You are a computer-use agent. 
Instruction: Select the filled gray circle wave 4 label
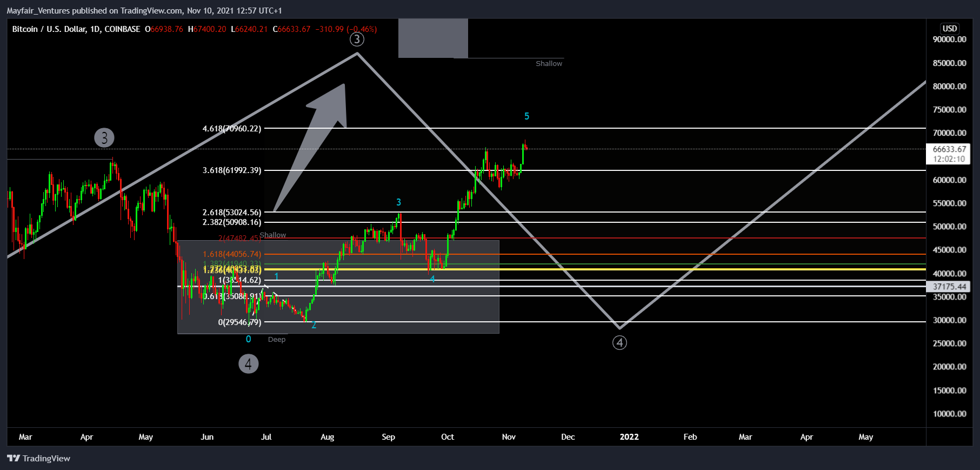pos(249,363)
